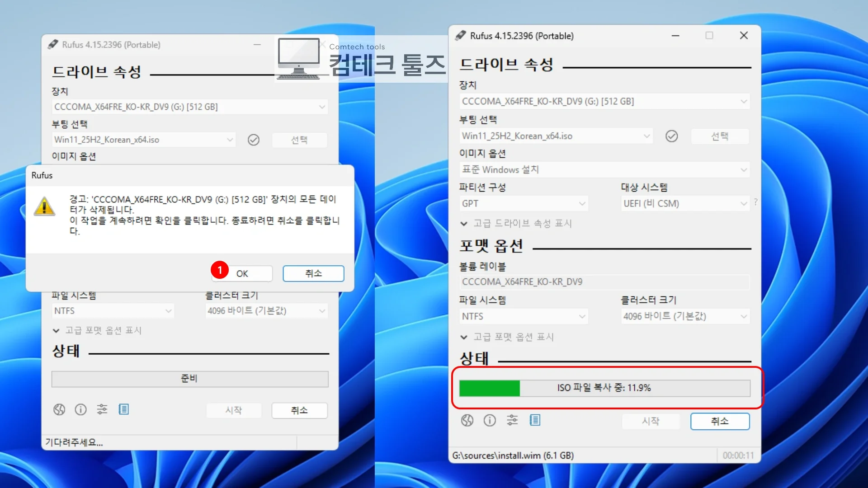Open settings sliders icon in left Rufus window
The height and width of the screenshot is (488, 868).
102,409
